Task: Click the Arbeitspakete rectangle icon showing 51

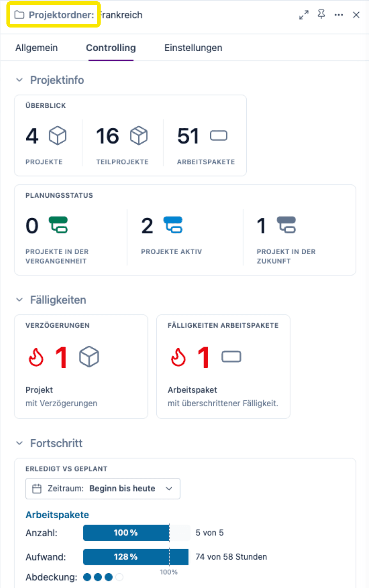Action: (218, 135)
